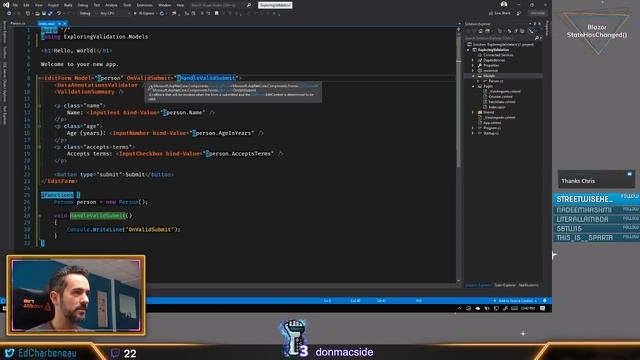
Task: Click the Twitch viewer count icon
Action: pyautogui.click(x=116, y=353)
